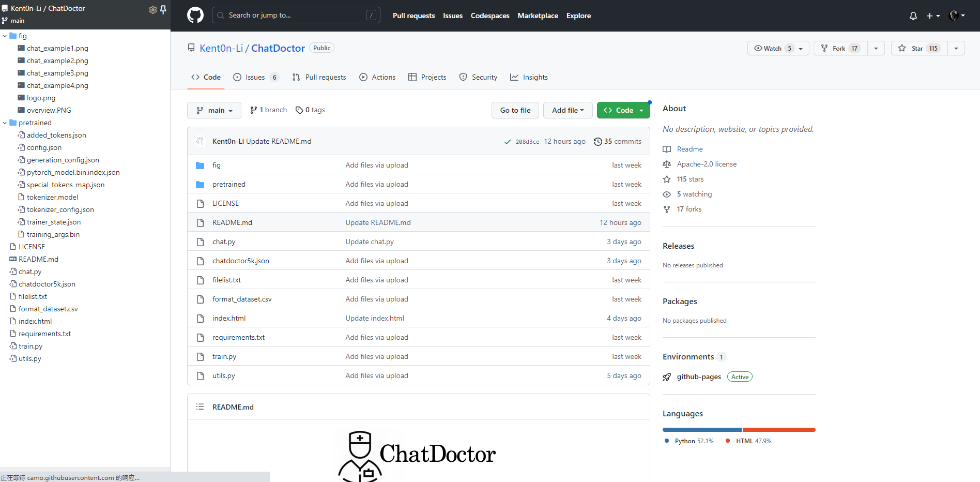Open the create new plus menu
The image size is (980, 482).
pyautogui.click(x=933, y=16)
